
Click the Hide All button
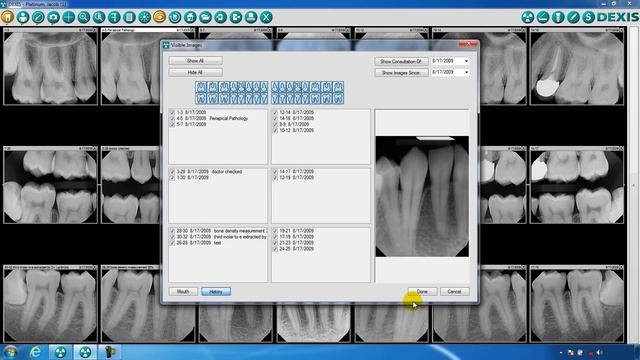pos(196,72)
